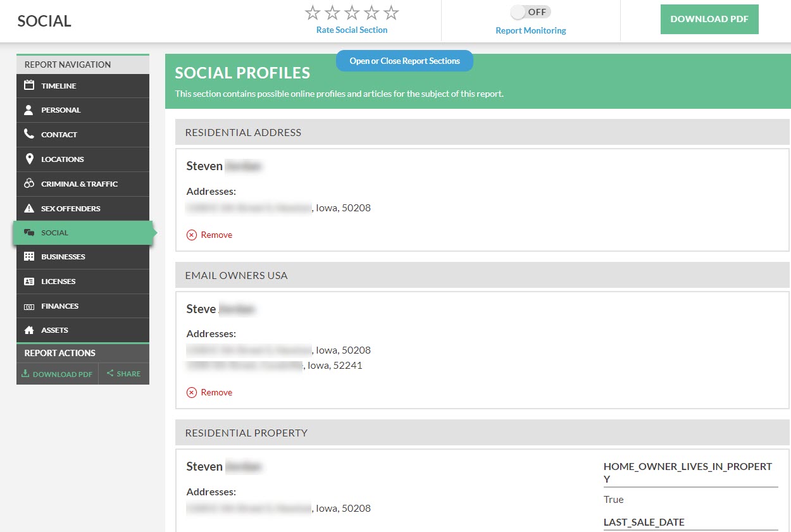Toggle Report Monitoring switch on
The image size is (791, 532).
[531, 12]
